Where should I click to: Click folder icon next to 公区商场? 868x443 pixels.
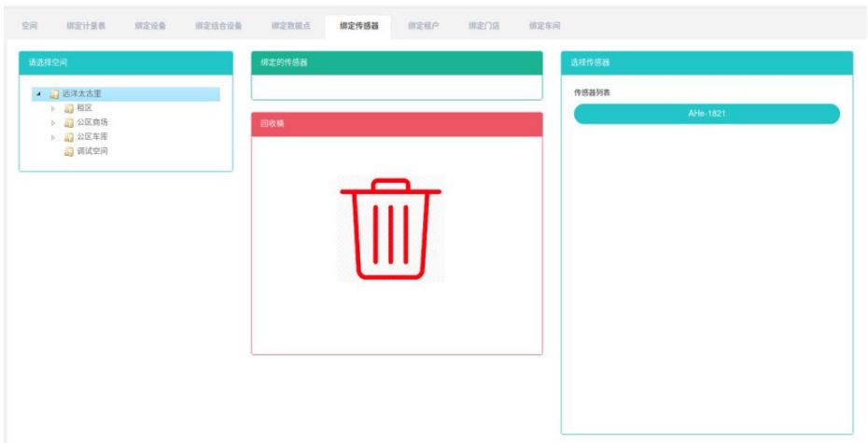pyautogui.click(x=69, y=122)
